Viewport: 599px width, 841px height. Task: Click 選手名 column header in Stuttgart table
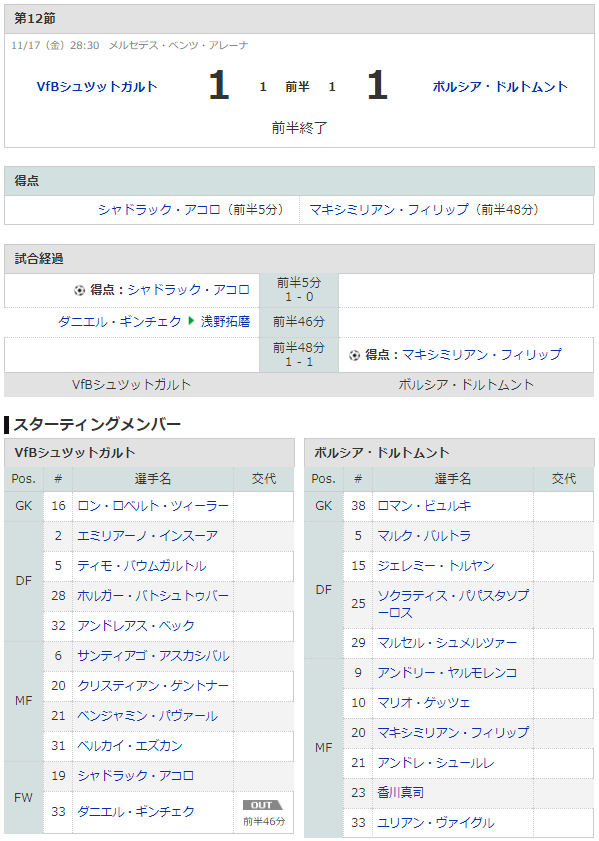click(153, 479)
